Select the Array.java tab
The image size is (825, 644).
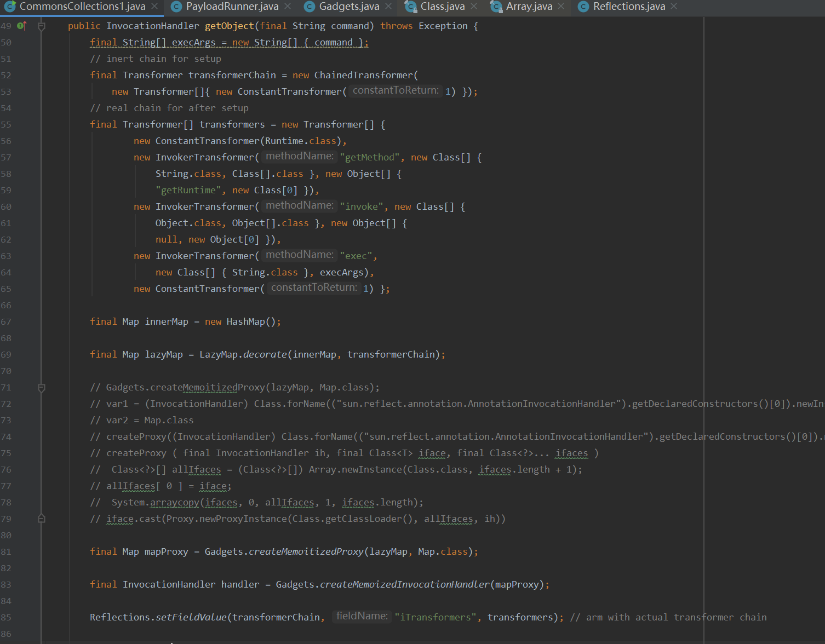pos(529,7)
